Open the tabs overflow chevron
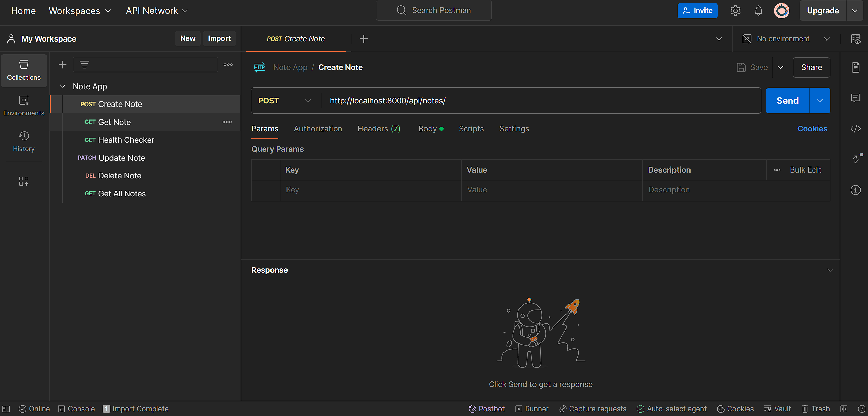The height and width of the screenshot is (416, 868). pyautogui.click(x=719, y=39)
